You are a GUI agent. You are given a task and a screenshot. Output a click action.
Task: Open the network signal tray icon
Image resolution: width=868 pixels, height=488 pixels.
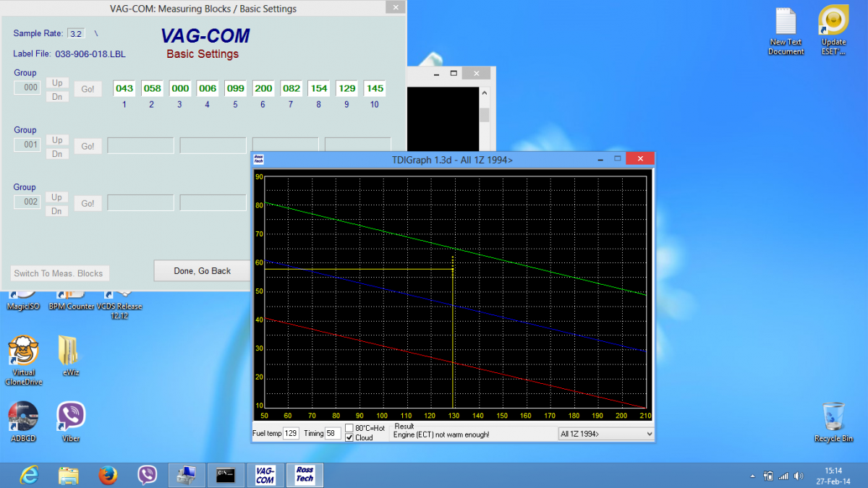coord(783,476)
